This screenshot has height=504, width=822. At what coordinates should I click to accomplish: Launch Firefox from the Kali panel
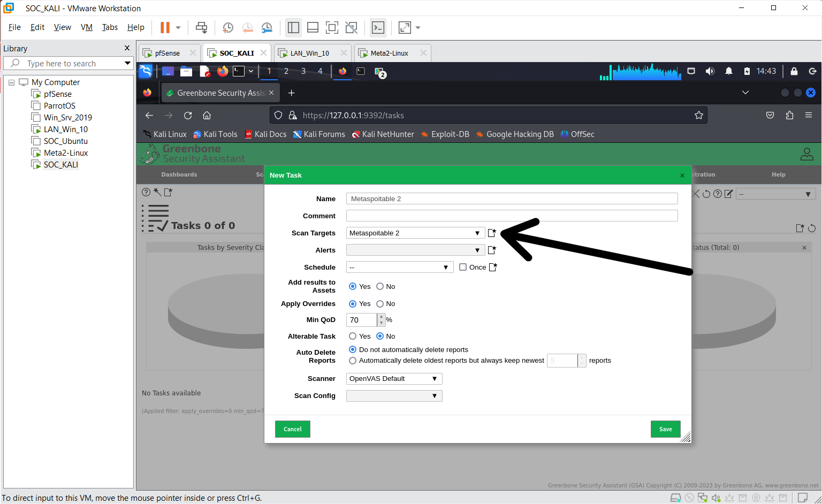pos(223,71)
